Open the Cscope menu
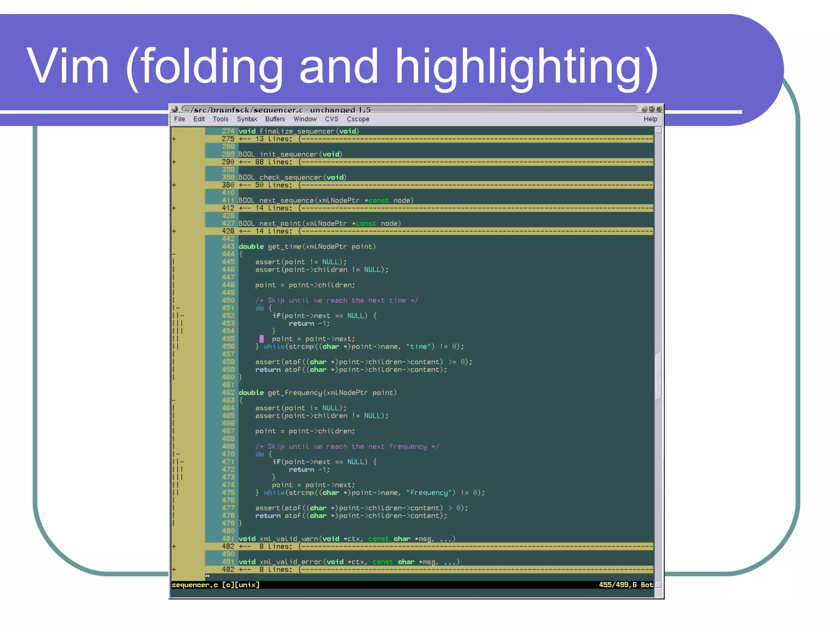This screenshot has width=840, height=630. [x=358, y=119]
